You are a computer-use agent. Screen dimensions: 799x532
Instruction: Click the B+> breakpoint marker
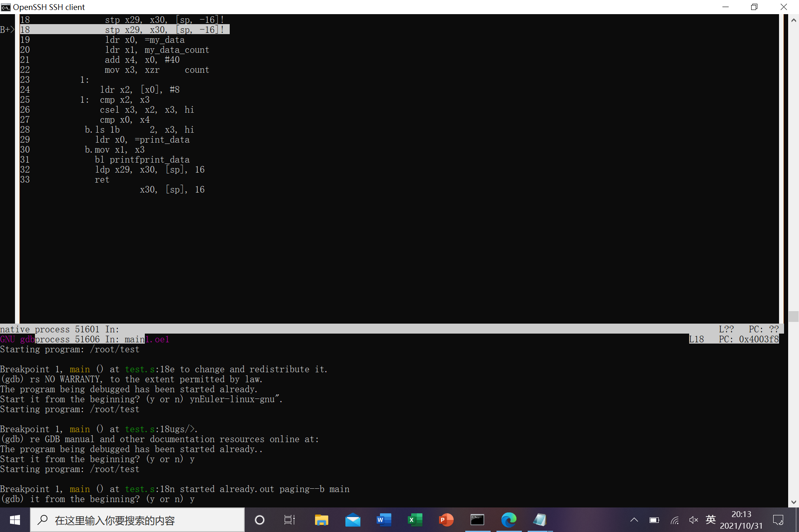(7, 30)
